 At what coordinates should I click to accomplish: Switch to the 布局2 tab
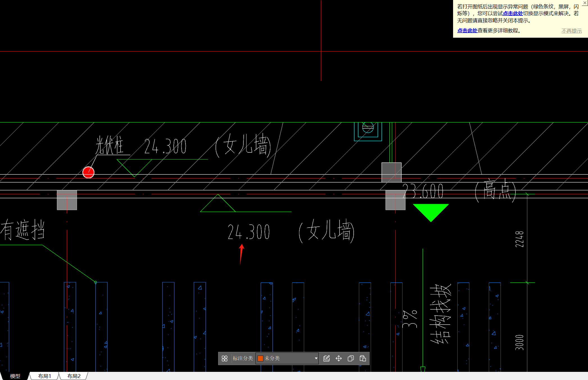click(74, 376)
